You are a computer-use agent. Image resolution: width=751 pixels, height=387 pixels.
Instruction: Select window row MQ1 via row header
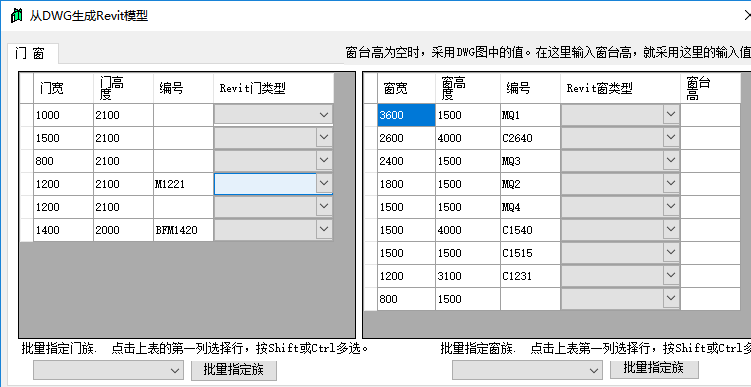coord(371,115)
